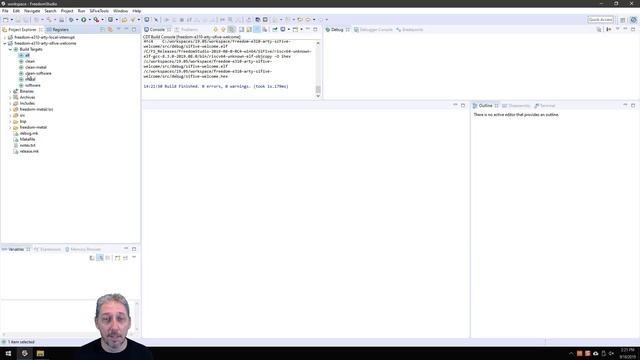Image resolution: width=640 pixels, height=360 pixels.
Task: Select the notes.txt file
Action: [x=27, y=145]
